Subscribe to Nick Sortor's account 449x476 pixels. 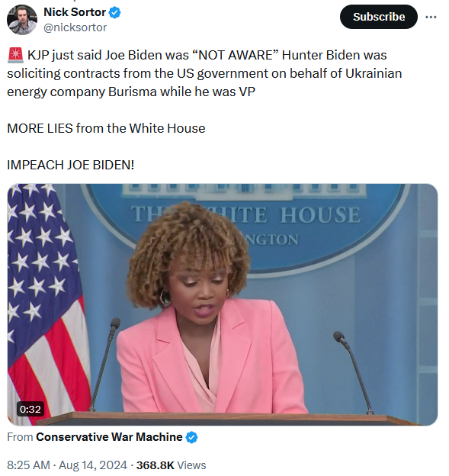[x=378, y=17]
